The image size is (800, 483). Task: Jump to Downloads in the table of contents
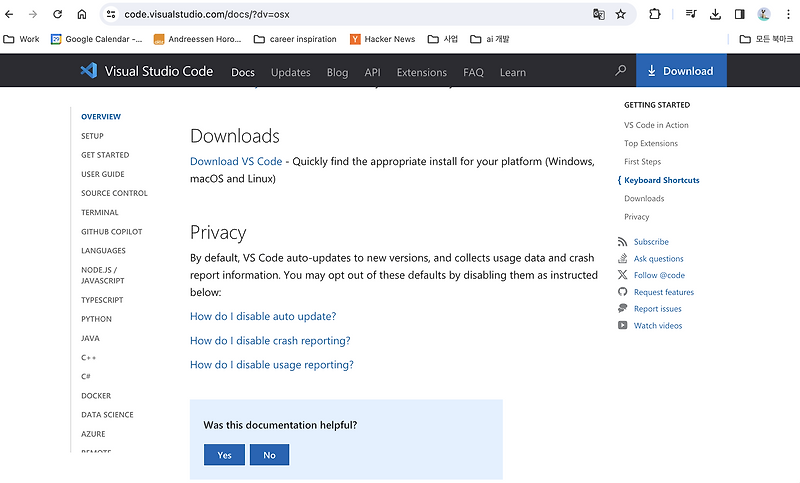tap(644, 198)
